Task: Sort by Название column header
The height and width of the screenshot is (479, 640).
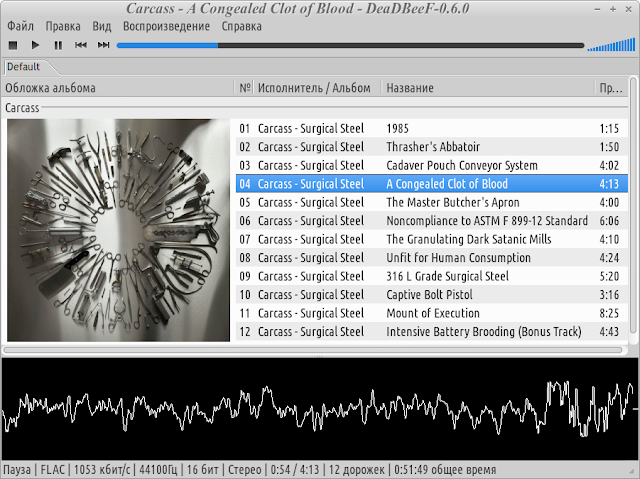Action: coord(488,88)
